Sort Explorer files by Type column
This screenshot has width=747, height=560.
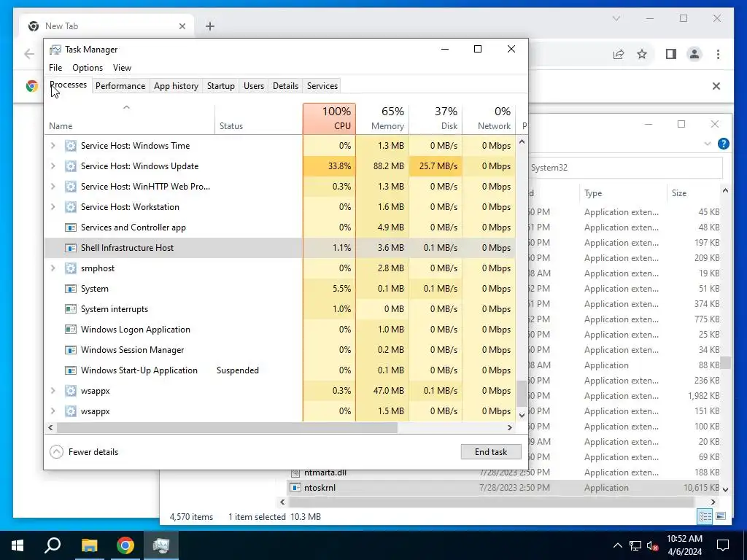click(622, 192)
